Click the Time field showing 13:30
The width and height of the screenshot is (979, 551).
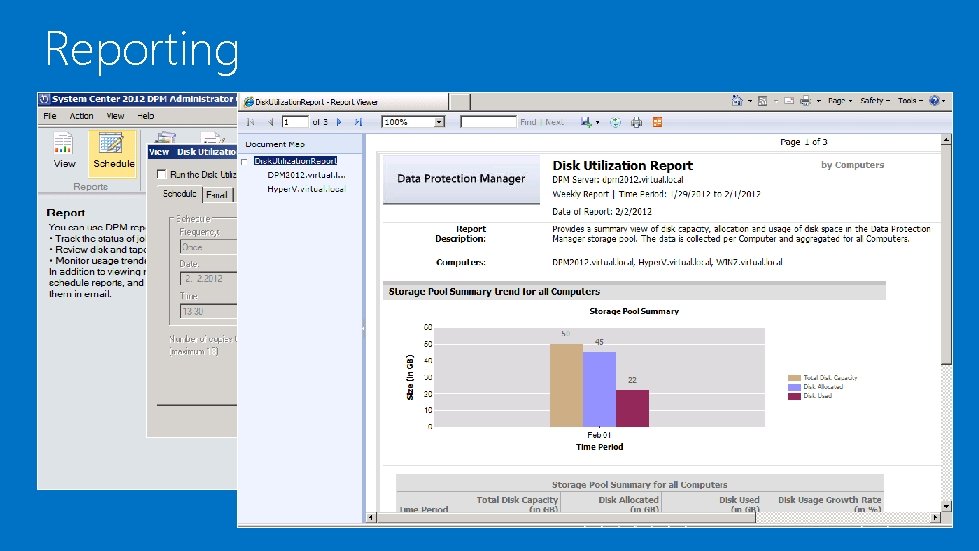[208, 311]
